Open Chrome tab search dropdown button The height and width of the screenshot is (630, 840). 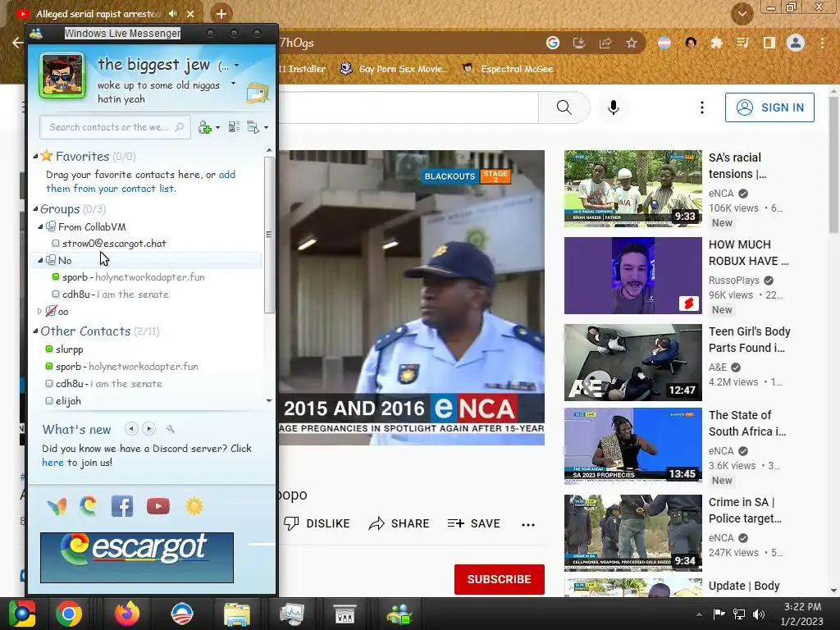[742, 14]
